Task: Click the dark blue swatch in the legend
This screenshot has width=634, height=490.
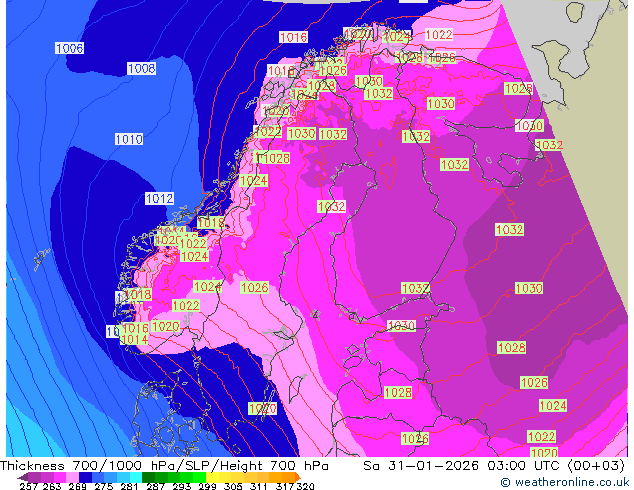Action: click(x=85, y=477)
